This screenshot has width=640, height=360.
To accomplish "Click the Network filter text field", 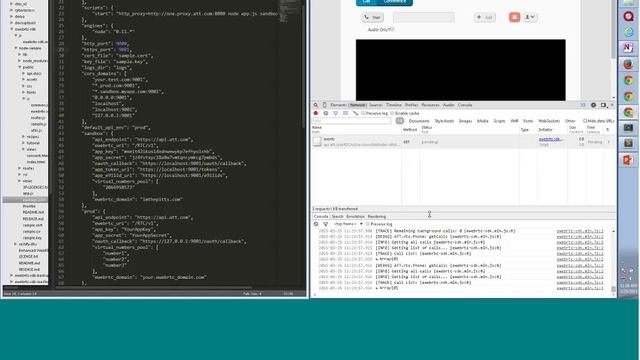I will tap(352, 121).
